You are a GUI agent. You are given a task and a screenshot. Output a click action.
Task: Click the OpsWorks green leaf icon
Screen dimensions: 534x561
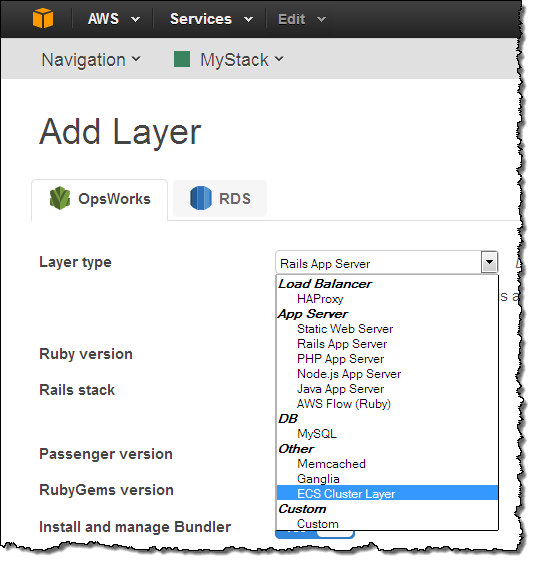60,198
